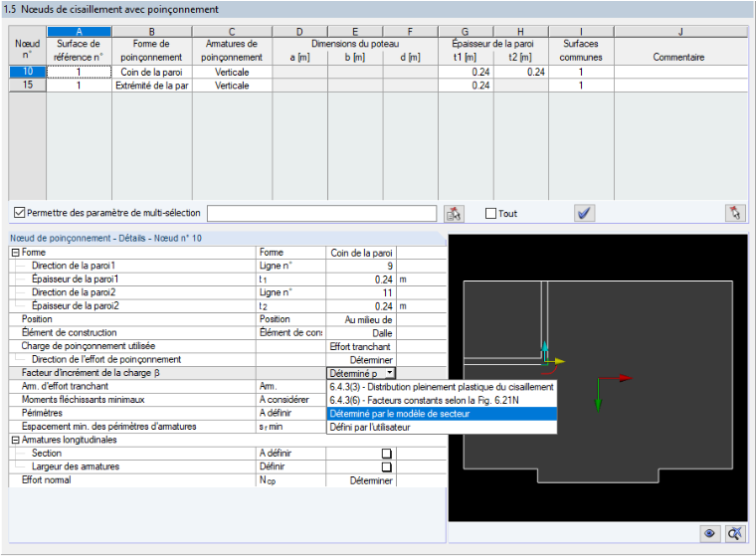The height and width of the screenshot is (557, 756).
Task: Click 'Direction de la paroi1' row
Action: (228, 266)
